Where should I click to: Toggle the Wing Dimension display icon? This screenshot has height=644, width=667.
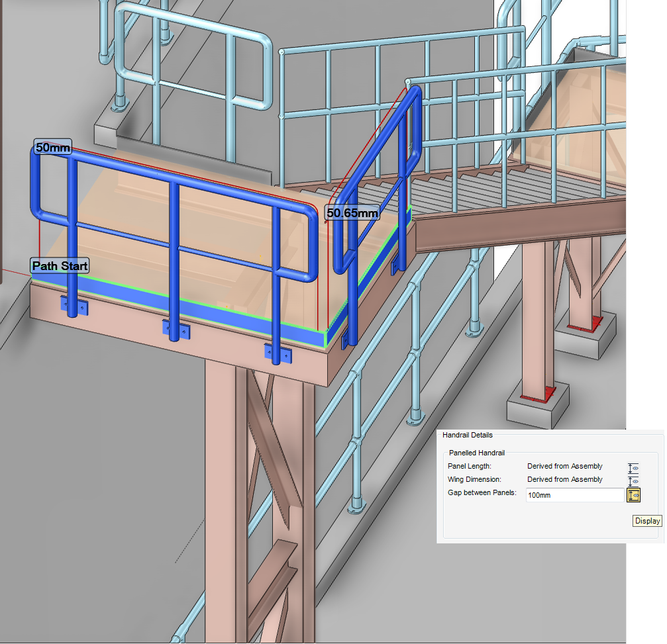pyautogui.click(x=634, y=481)
